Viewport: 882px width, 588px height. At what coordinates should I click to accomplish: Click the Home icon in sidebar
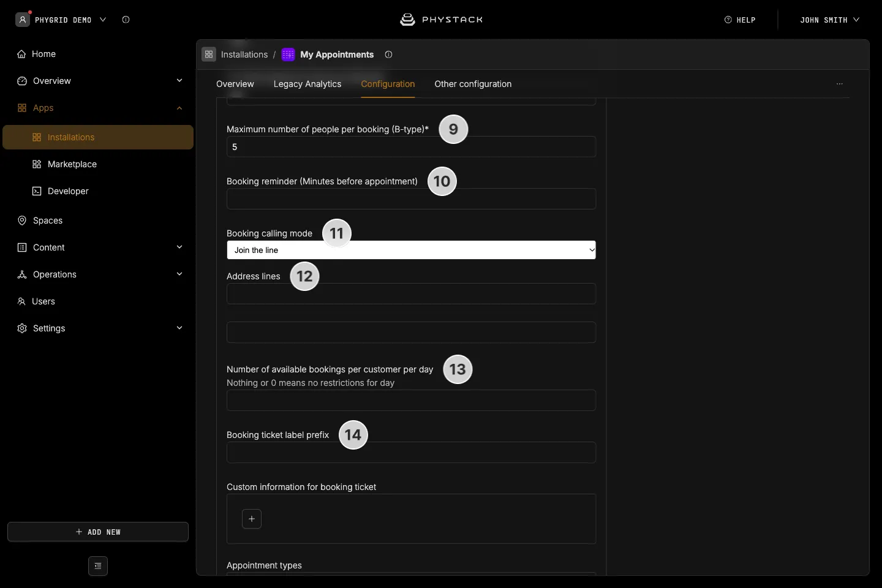pyautogui.click(x=21, y=54)
